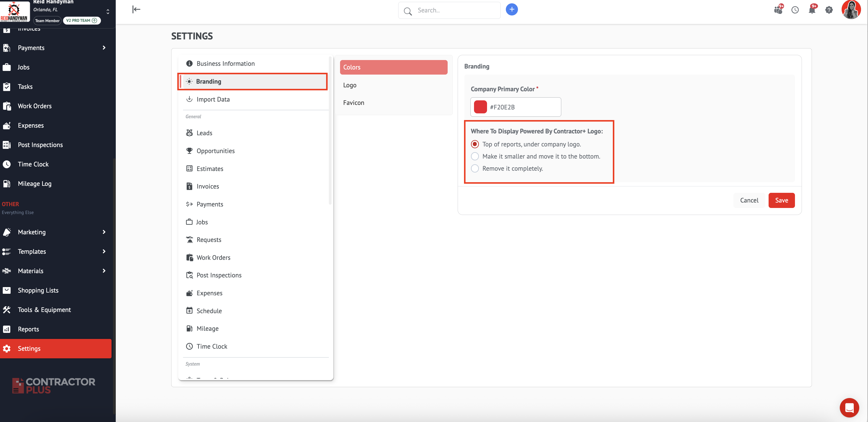Expand the Payments sidebar submenu chevron

click(104, 48)
